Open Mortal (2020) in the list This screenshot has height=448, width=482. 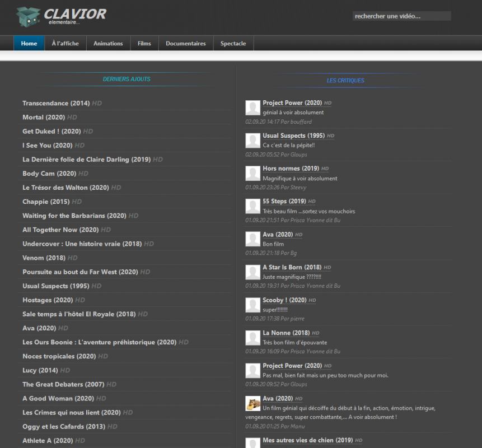[x=44, y=118]
